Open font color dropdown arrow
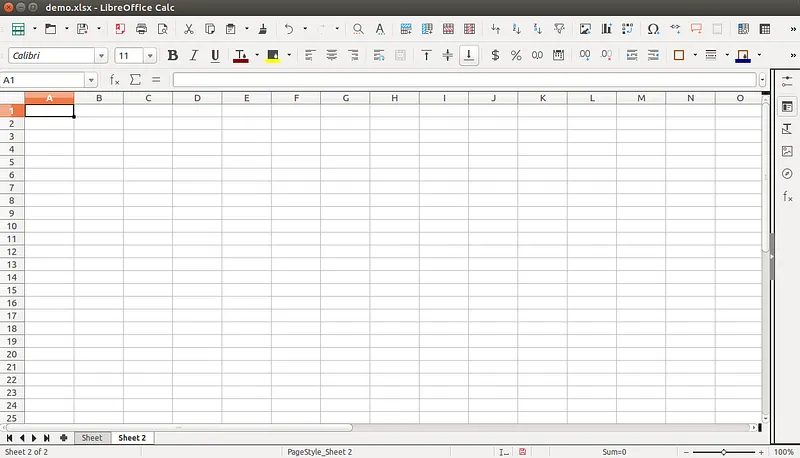Screen dimensions: 800x458 pos(257,55)
